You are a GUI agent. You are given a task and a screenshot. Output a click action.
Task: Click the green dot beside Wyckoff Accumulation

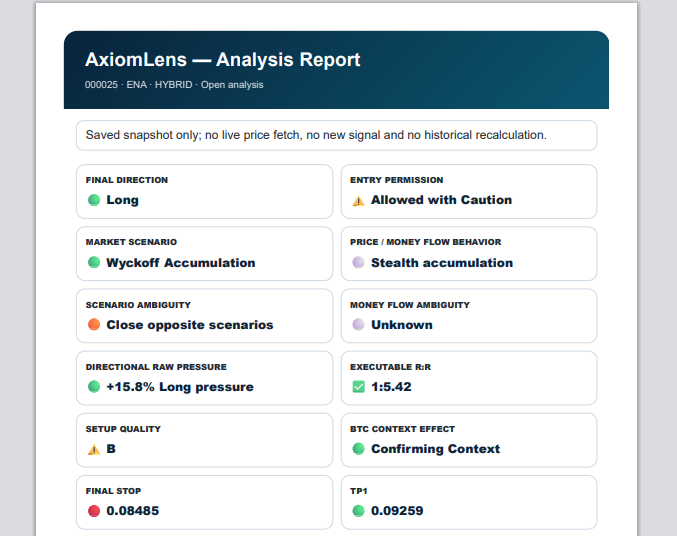pyautogui.click(x=94, y=262)
